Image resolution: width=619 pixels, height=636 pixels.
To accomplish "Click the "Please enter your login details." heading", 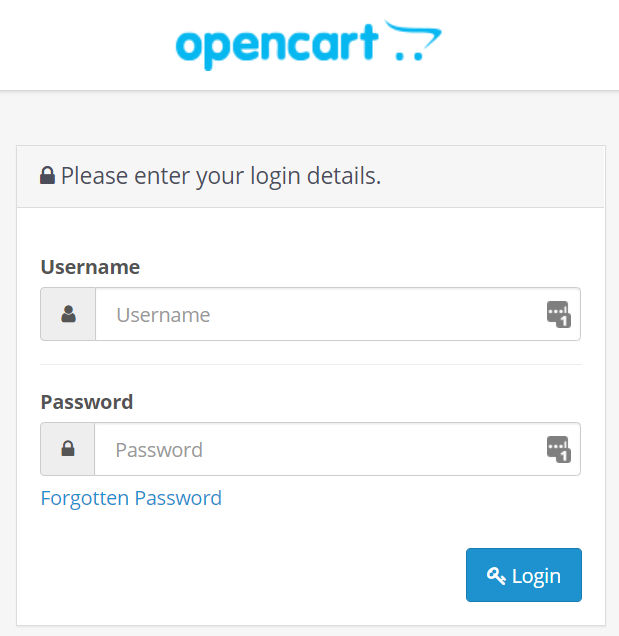I will pyautogui.click(x=220, y=177).
